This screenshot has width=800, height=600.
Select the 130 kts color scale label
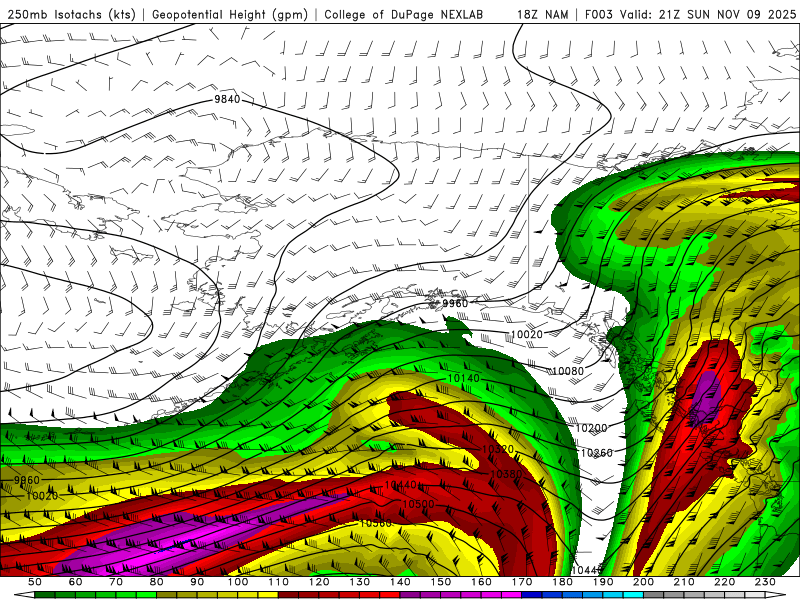(360, 582)
